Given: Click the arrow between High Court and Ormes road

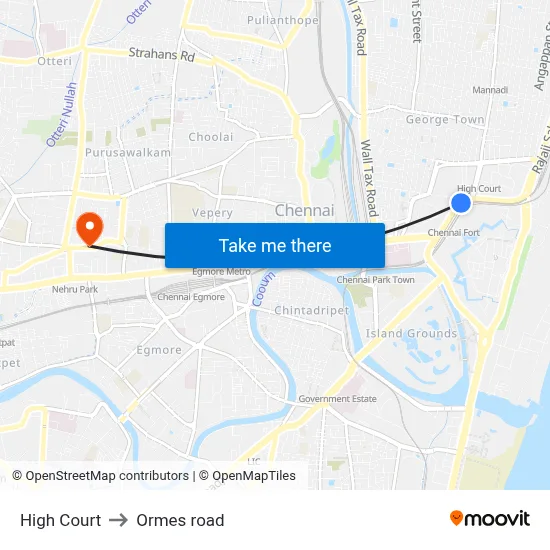Looking at the screenshot, I should point(119,520).
